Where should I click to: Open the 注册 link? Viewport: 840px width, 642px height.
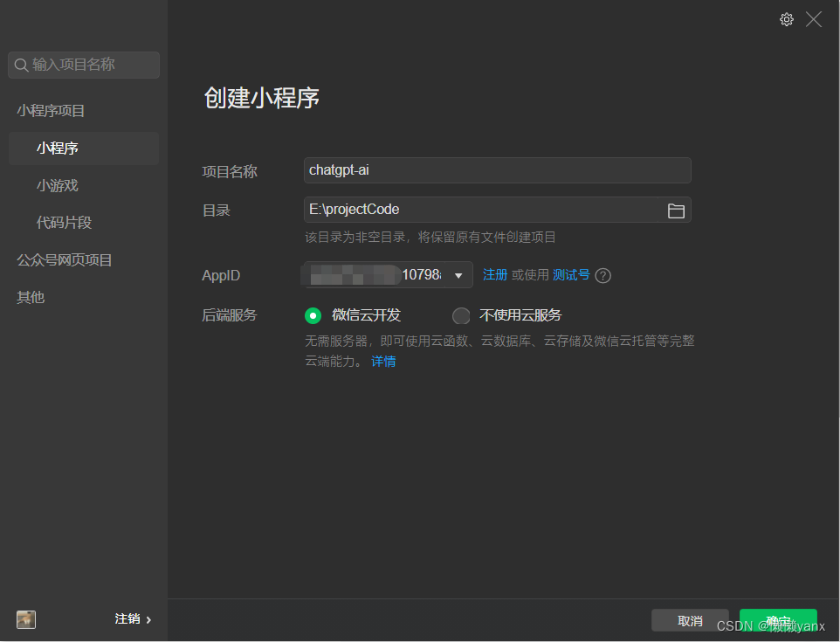(494, 275)
